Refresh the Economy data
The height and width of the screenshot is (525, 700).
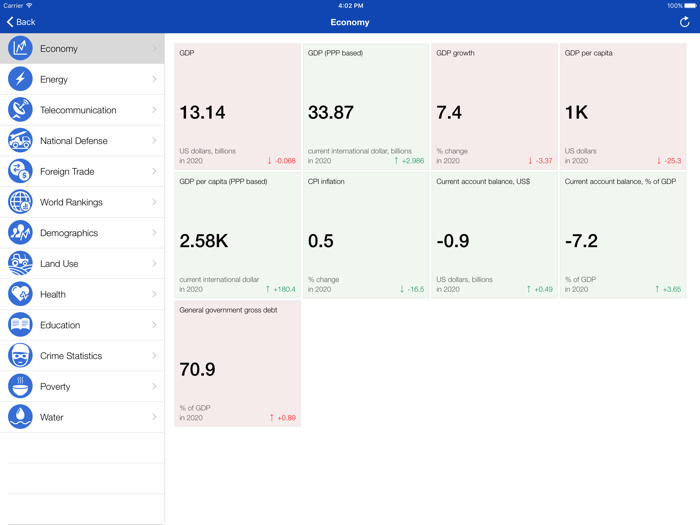684,22
